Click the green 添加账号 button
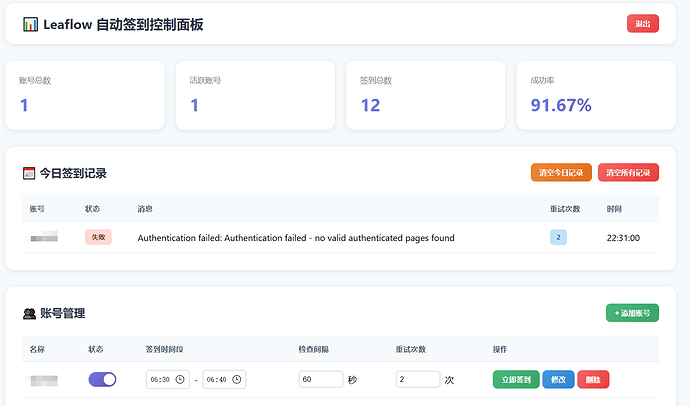This screenshot has width=690, height=406. tap(632, 313)
